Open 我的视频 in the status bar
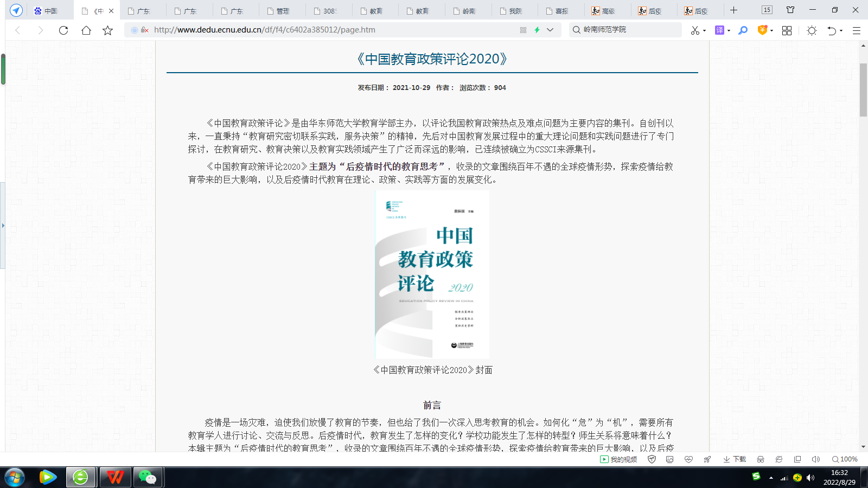This screenshot has width=868, height=488. pyautogui.click(x=618, y=459)
